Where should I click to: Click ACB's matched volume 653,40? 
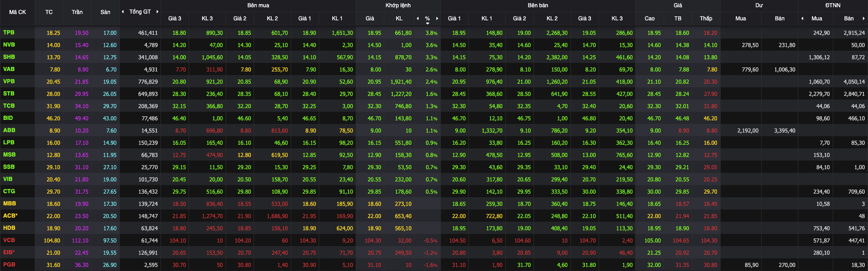coord(403,216)
